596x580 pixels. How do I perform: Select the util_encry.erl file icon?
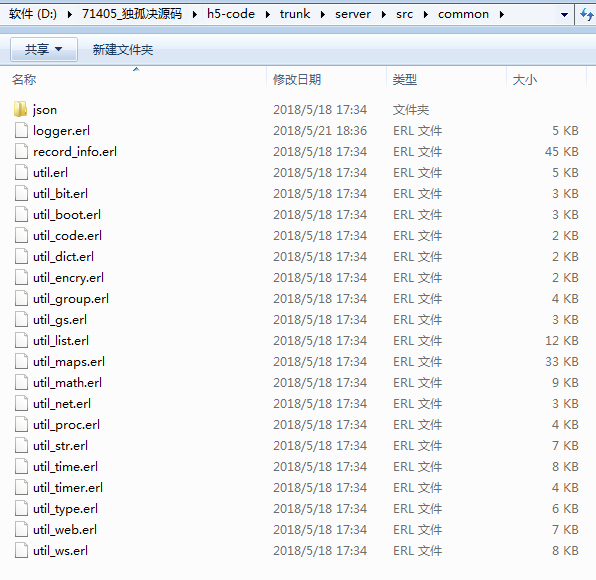click(21, 277)
